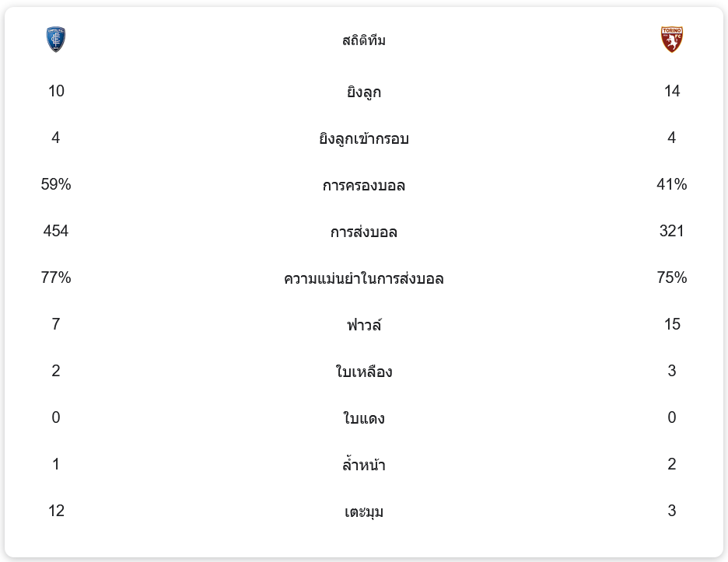Click Empoli's 77% pass accuracy value
The width and height of the screenshot is (728, 562).
(56, 278)
